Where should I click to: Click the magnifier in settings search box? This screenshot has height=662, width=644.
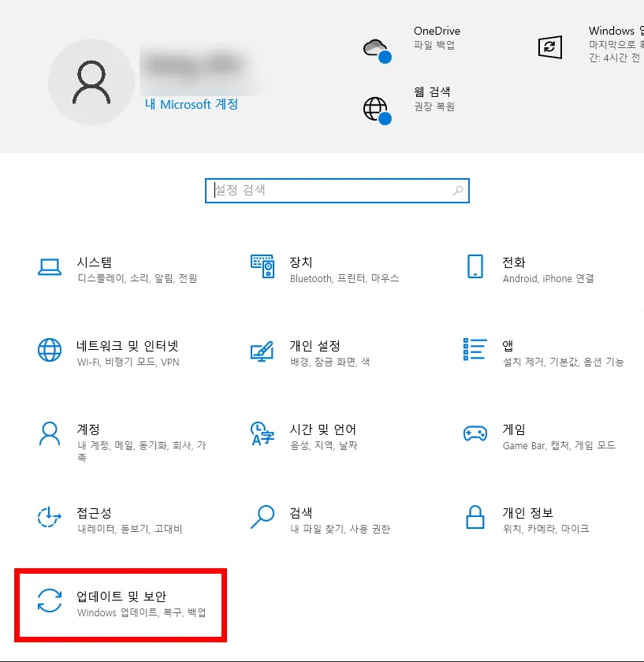point(458,191)
